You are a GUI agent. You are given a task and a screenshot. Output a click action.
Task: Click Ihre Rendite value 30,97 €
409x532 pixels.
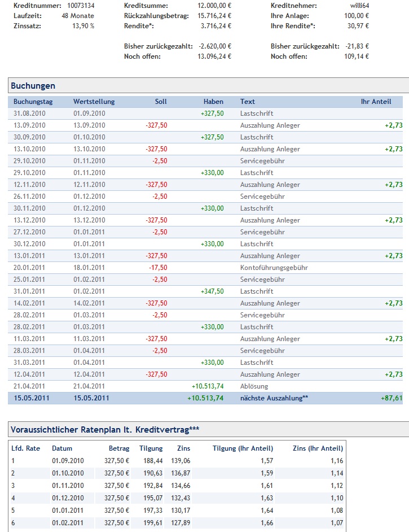point(358,26)
